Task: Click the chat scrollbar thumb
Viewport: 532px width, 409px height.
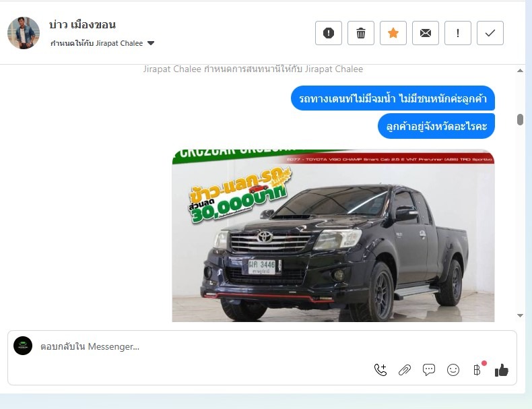Action: click(x=520, y=119)
